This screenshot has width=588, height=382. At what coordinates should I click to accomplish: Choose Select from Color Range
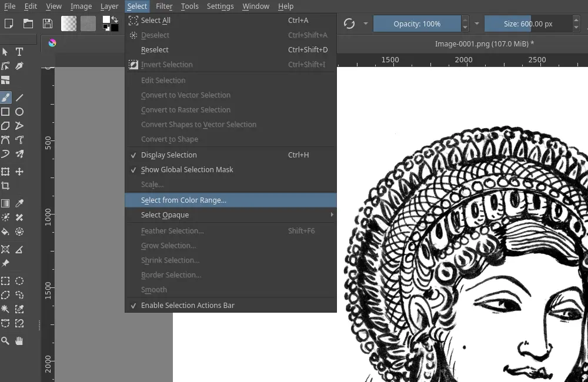click(230, 200)
